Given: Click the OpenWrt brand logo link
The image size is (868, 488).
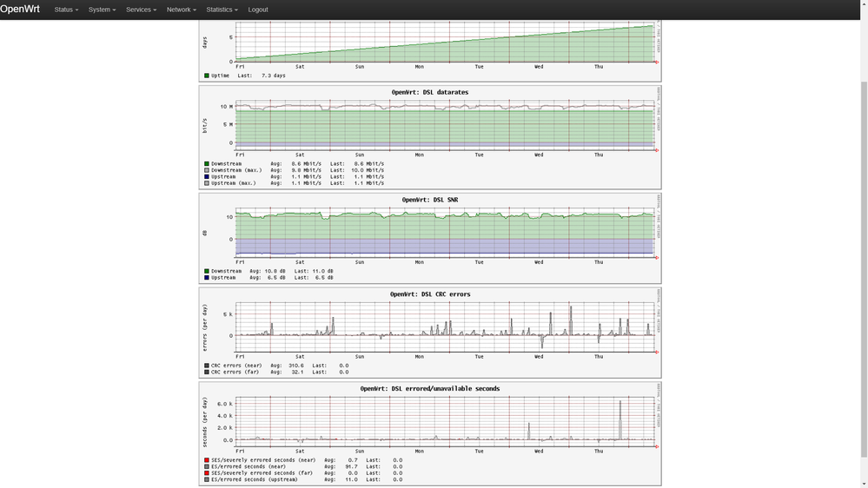Looking at the screenshot, I should point(20,10).
